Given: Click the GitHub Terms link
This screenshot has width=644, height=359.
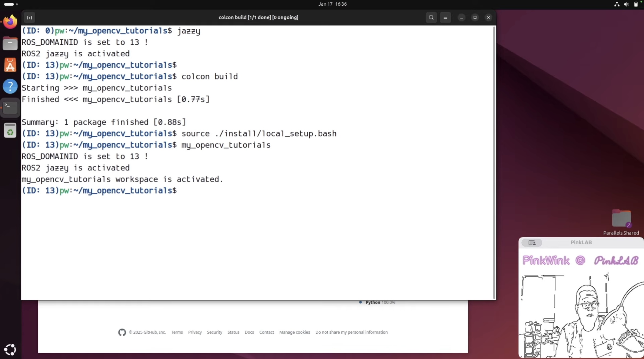Looking at the screenshot, I should [x=177, y=332].
